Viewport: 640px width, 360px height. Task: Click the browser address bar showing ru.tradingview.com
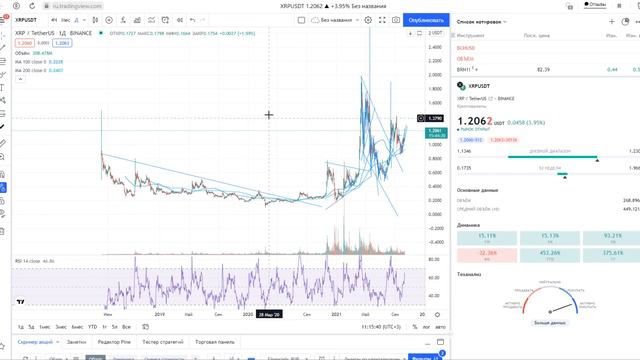click(73, 6)
